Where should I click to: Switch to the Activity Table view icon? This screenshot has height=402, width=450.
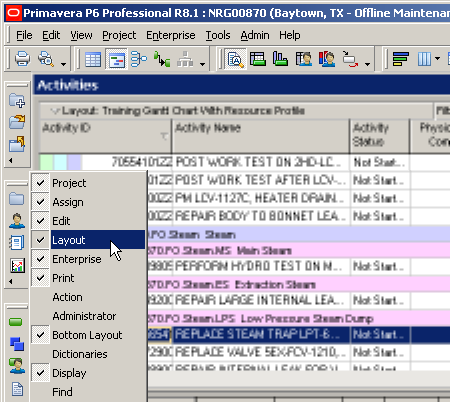(x=93, y=60)
